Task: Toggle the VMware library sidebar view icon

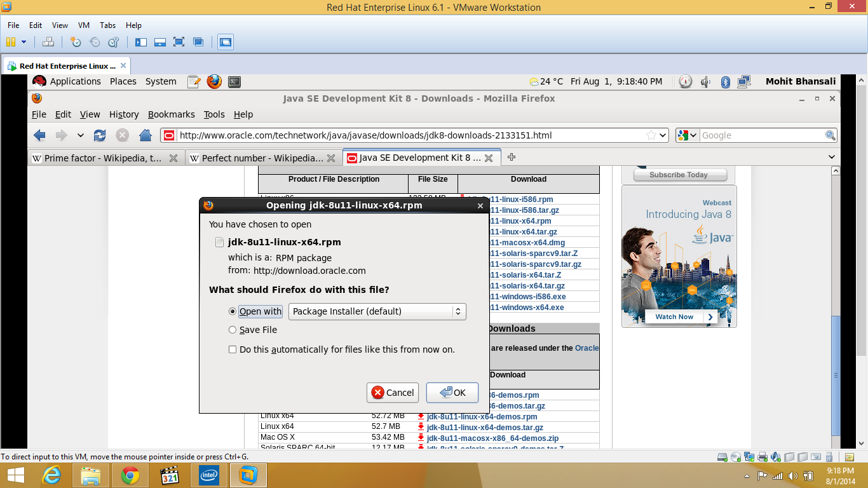Action: coord(141,42)
